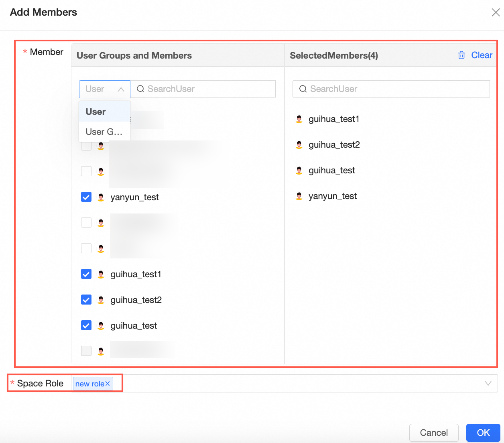The height and width of the screenshot is (443, 504).
Task: Click the Cancel button
Action: (x=433, y=433)
